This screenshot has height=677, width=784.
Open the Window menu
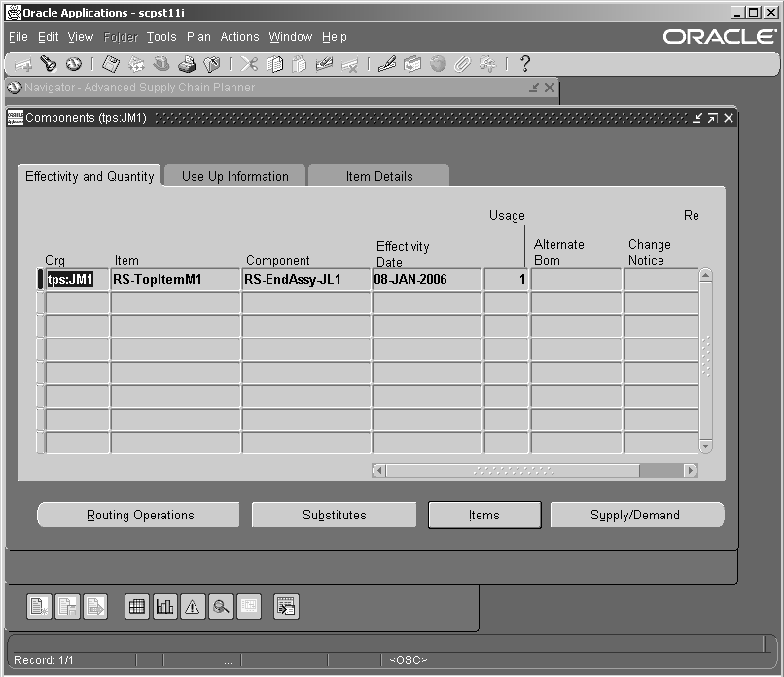point(291,37)
